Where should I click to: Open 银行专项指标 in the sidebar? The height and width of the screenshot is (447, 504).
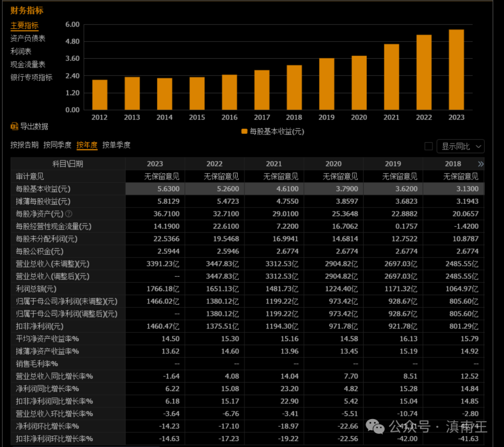[31, 77]
